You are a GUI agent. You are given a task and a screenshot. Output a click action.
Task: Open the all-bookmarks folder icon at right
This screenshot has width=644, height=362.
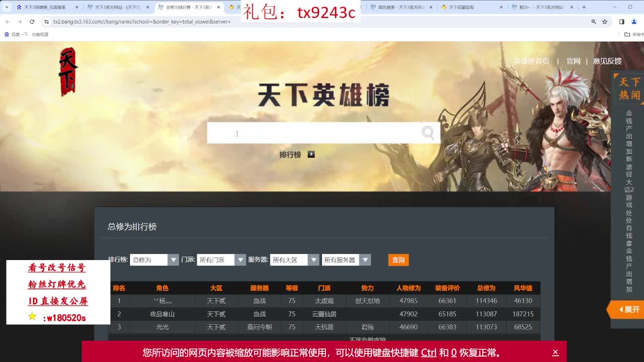click(627, 34)
